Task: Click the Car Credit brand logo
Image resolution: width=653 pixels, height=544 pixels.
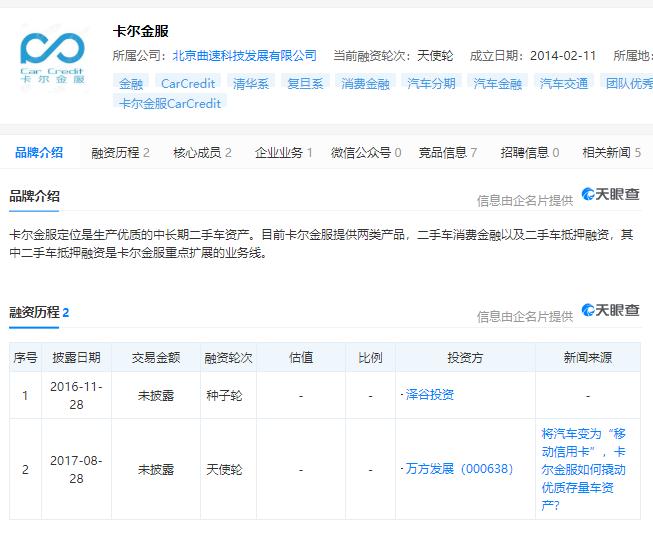Action: (52, 57)
